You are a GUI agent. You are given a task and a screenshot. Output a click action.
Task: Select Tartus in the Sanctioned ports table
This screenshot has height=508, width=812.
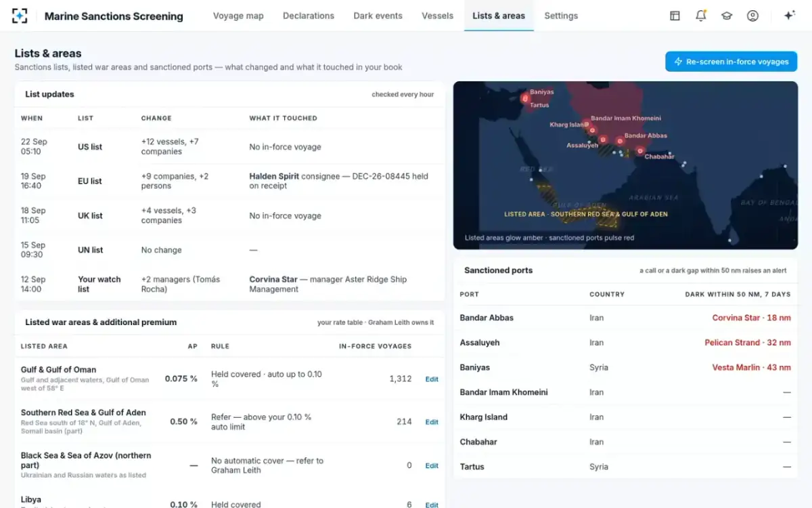(x=472, y=467)
